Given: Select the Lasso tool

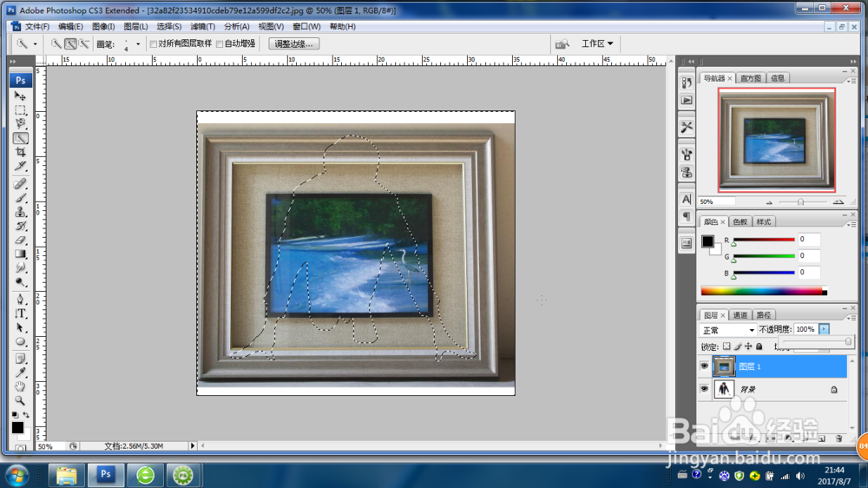Looking at the screenshot, I should 21,123.
